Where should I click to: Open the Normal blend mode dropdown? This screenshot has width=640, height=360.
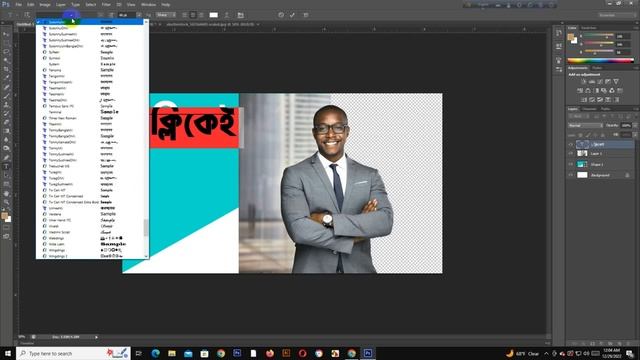point(585,126)
